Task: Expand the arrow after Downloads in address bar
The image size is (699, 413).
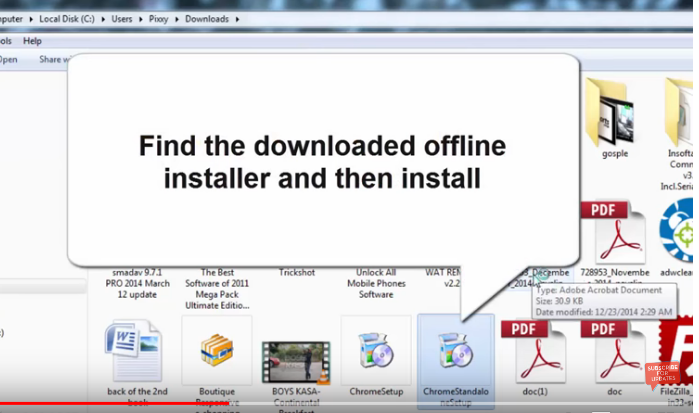Action: [236, 18]
